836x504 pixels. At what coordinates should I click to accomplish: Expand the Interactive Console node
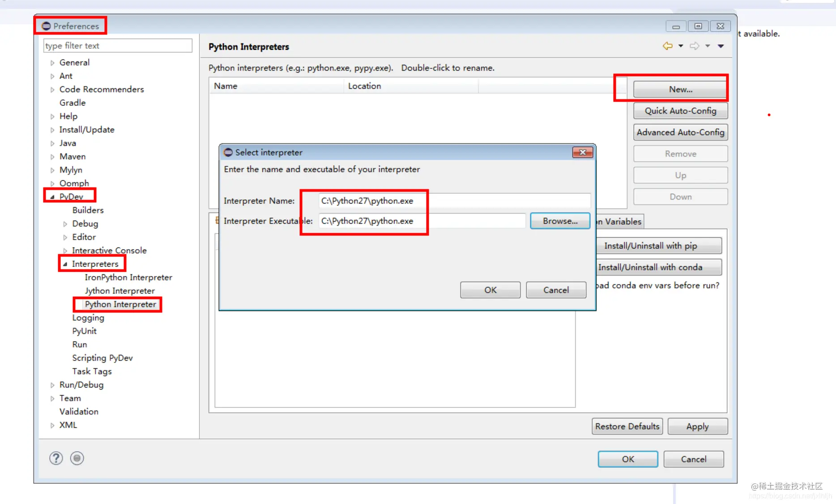pos(65,251)
